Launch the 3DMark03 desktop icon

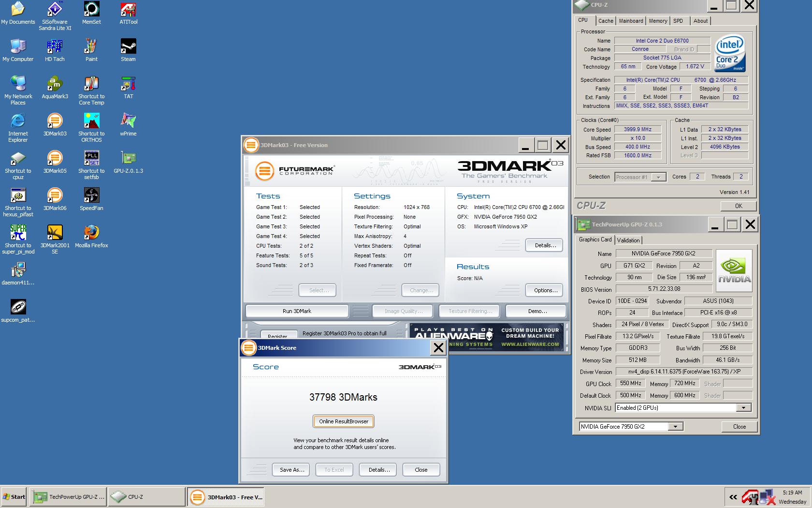pyautogui.click(x=55, y=125)
